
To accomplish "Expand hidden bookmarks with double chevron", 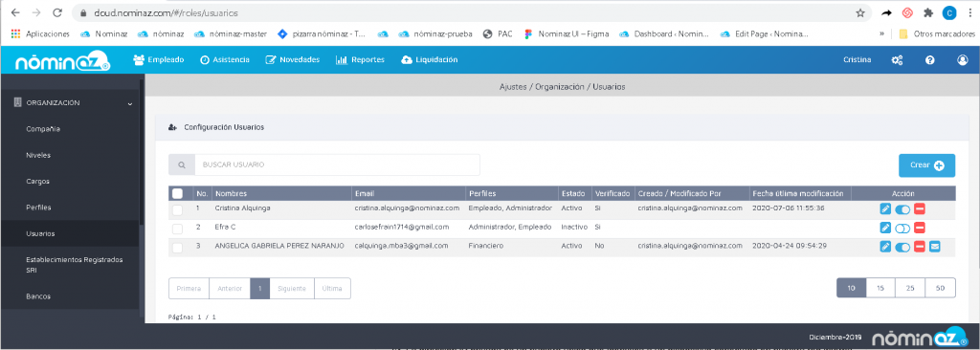I will point(881,33).
